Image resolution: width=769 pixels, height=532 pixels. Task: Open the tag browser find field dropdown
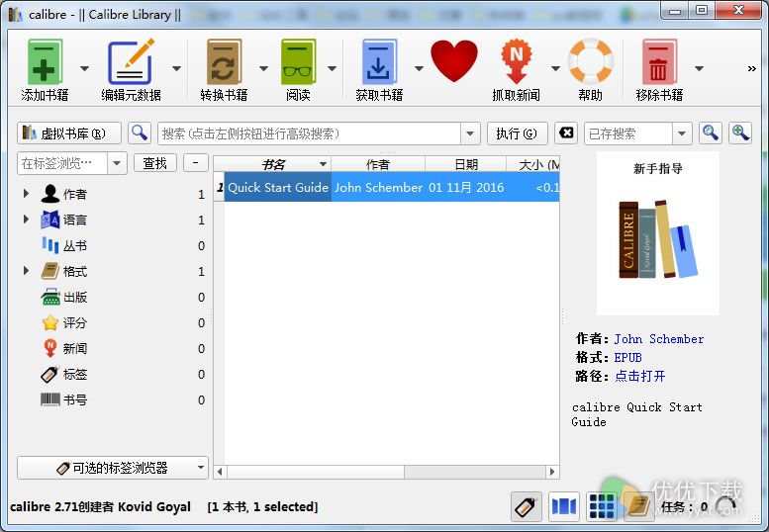tap(117, 163)
